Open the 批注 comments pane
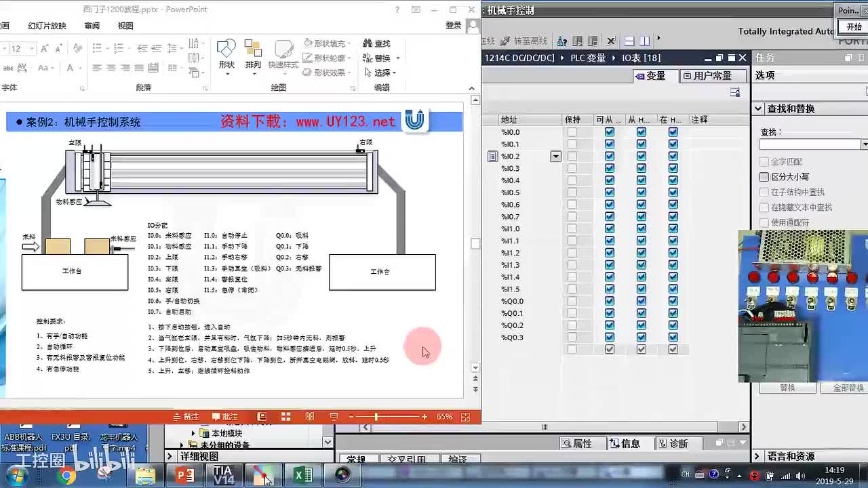Screen dimensions: 868x488 tap(225, 417)
